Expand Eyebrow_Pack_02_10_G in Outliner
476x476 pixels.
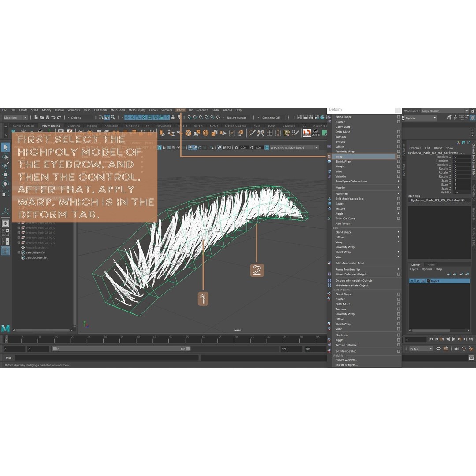(19, 242)
